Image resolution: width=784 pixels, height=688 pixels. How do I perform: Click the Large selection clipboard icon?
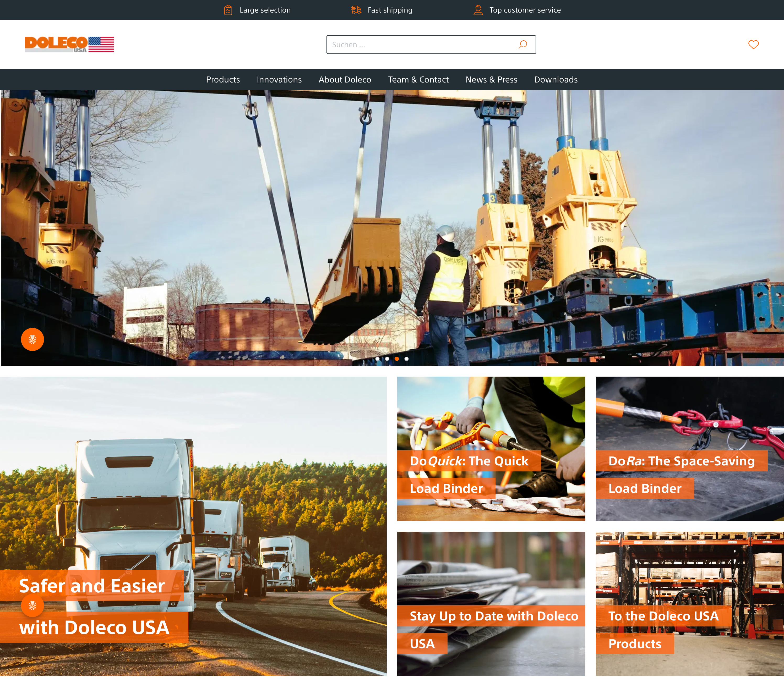228,10
